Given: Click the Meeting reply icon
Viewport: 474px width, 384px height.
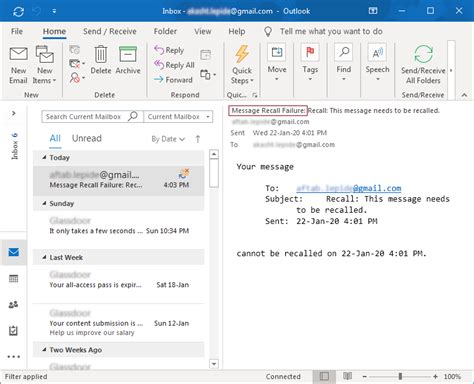Looking at the screenshot, I should (x=206, y=54).
